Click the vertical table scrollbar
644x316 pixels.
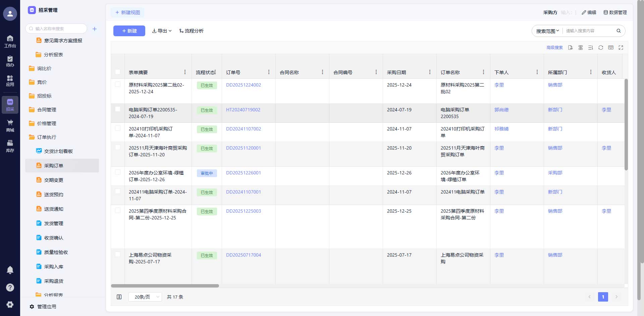(x=626, y=124)
